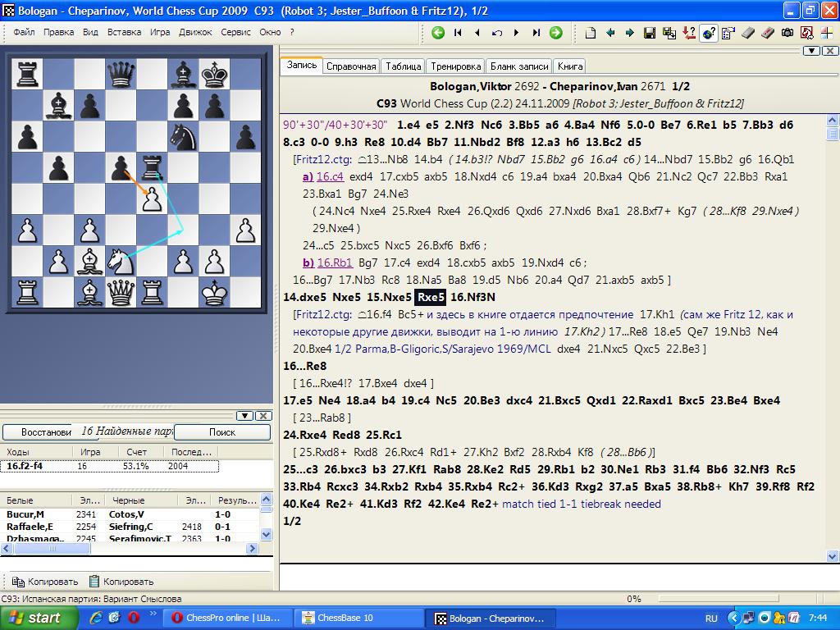Click the camera snapshot icon in toolbar
The width and height of the screenshot is (840, 630).
tap(787, 33)
